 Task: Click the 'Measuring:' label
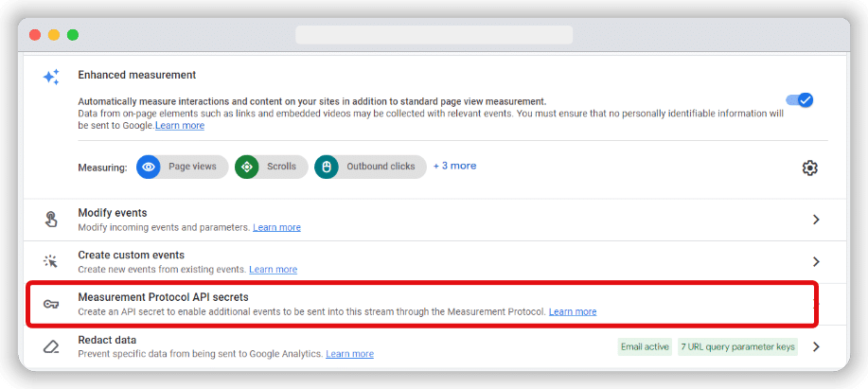tap(102, 167)
